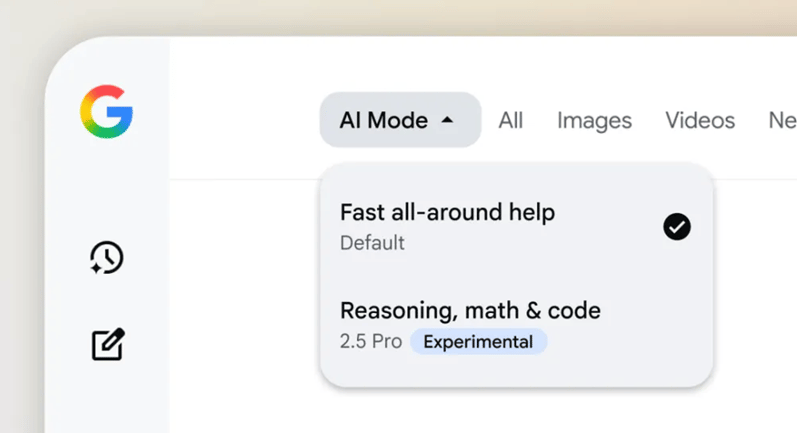The image size is (799, 433).
Task: Open AI Mode history clock icon
Action: 106,257
